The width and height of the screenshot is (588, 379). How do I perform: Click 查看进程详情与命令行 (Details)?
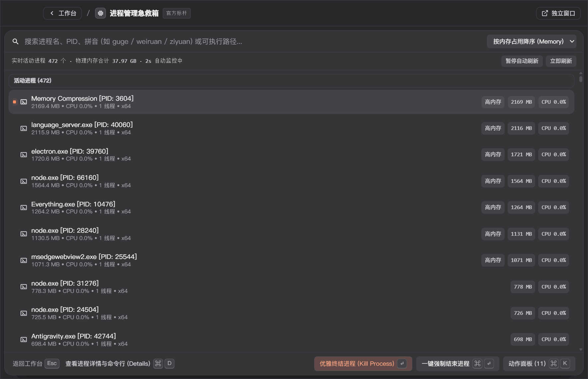[x=108, y=364]
